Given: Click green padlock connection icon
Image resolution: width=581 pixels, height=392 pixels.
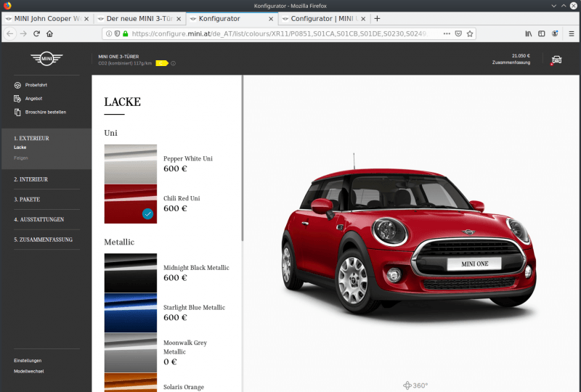Looking at the screenshot, I should point(125,33).
